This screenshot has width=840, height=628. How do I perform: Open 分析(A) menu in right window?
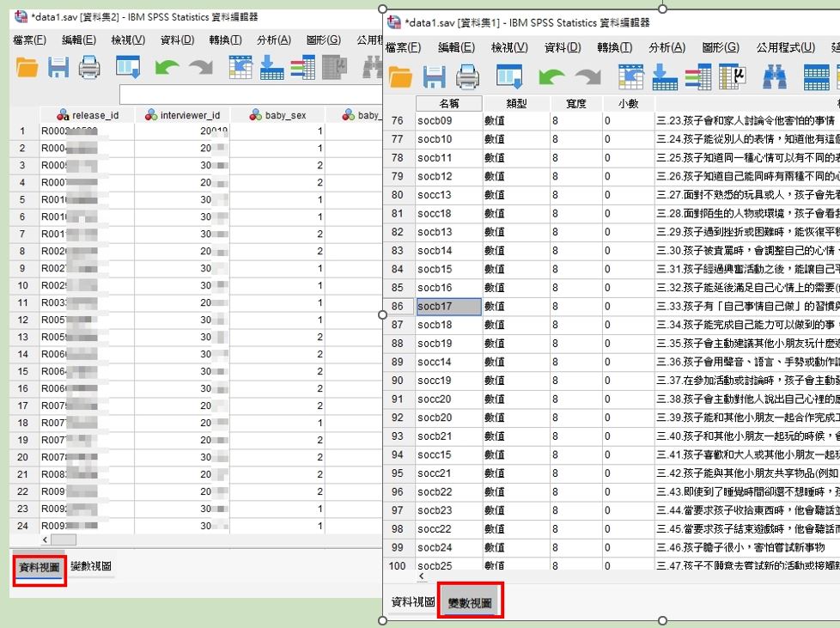667,47
